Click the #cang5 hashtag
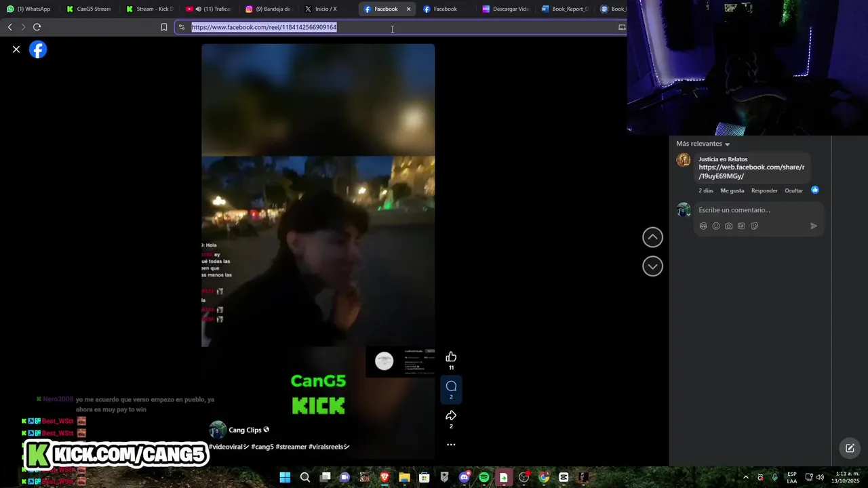This screenshot has width=868, height=488. 262,447
